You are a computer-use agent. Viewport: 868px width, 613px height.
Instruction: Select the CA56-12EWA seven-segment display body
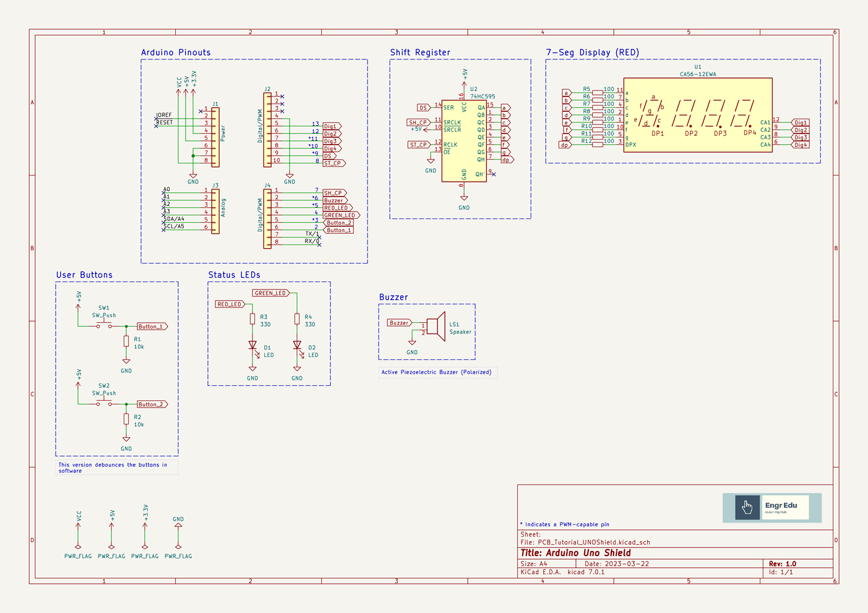pos(697,114)
